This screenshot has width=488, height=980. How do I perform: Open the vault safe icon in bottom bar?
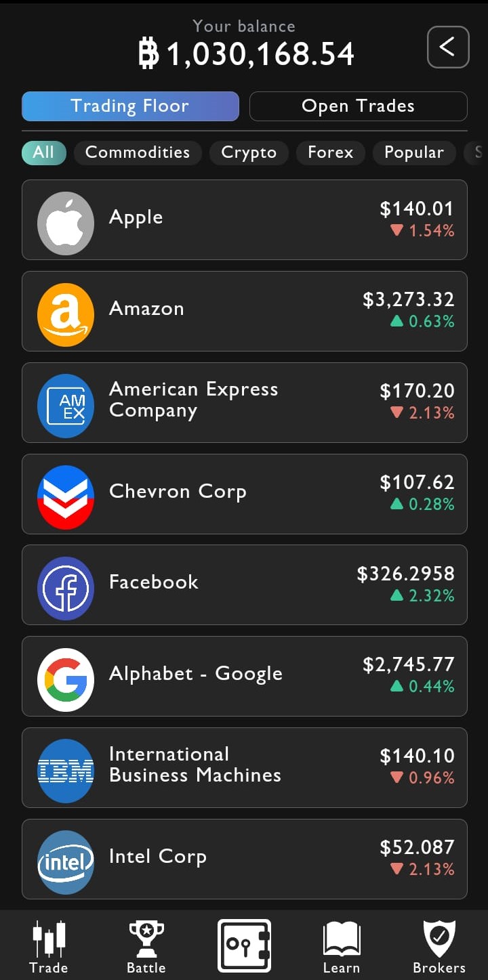coord(244,945)
